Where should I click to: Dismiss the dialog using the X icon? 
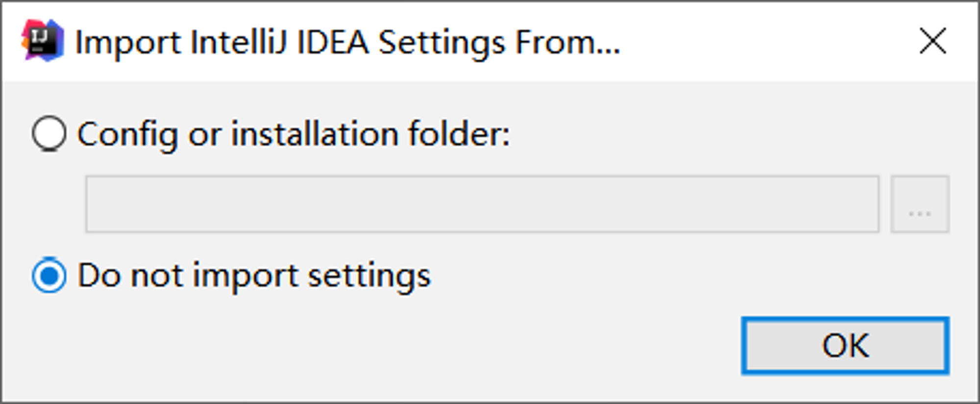coord(933,41)
